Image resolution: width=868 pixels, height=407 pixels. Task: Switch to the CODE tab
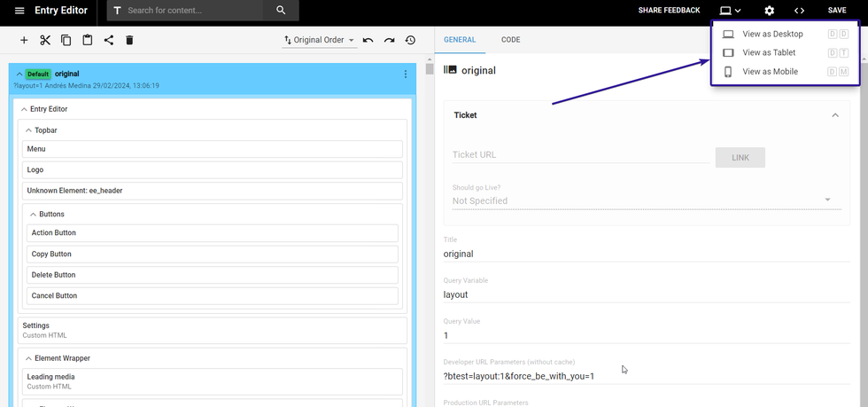pos(510,40)
